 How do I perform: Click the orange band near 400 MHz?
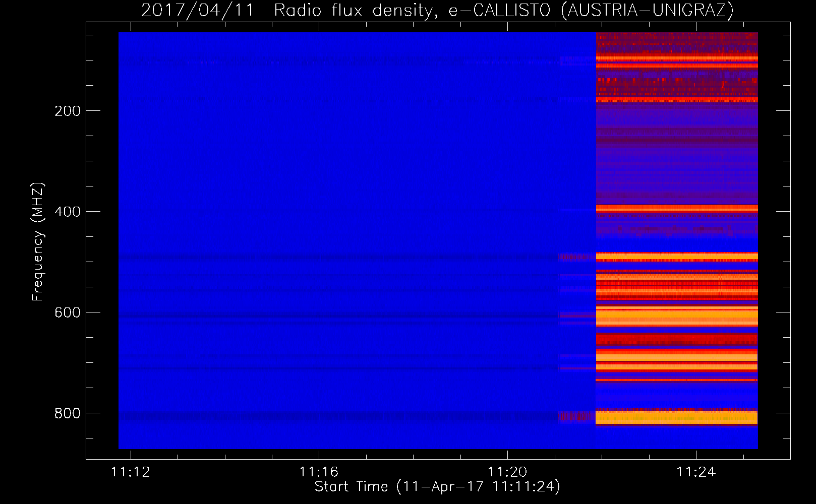click(x=677, y=208)
